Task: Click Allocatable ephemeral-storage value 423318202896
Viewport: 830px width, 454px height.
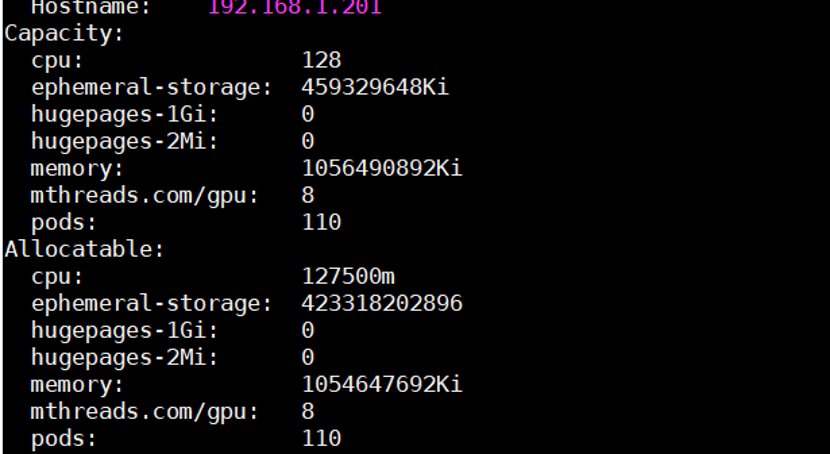Action: (x=382, y=303)
